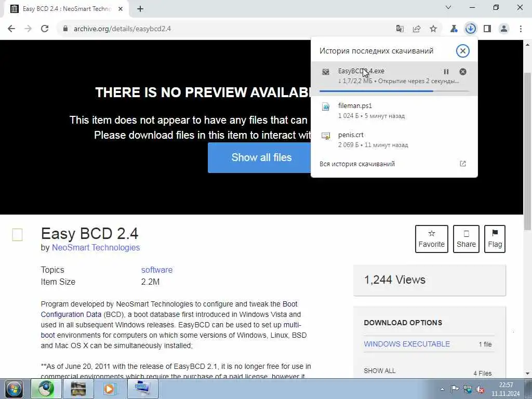Open a new browser tab
This screenshot has height=399, width=532.
tap(140, 9)
